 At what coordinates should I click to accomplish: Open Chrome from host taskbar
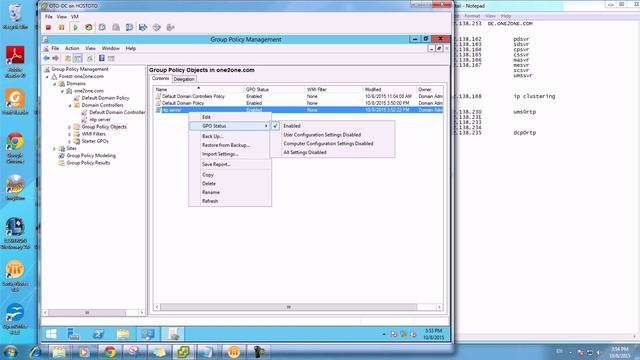pyautogui.click(x=110, y=352)
